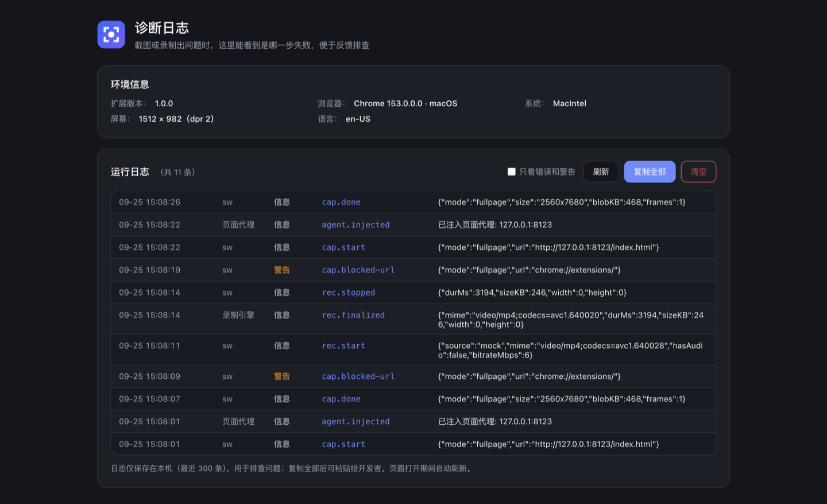Click cap.start in the 15:08:01 row

pyautogui.click(x=343, y=444)
